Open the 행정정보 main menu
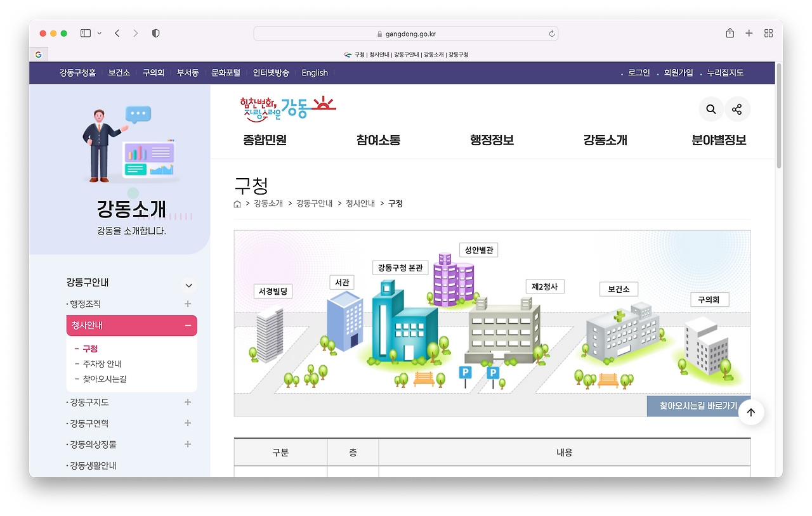This screenshot has height=516, width=812. tap(492, 140)
